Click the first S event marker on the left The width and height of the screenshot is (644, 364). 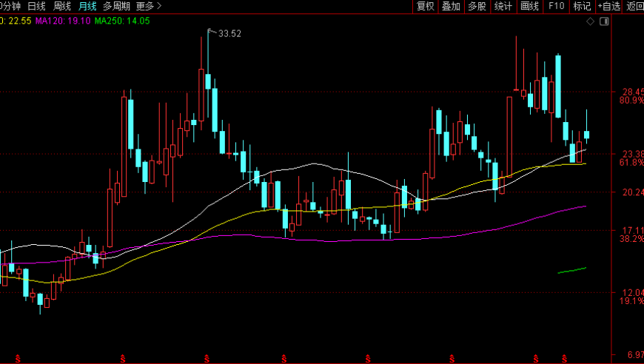click(x=18, y=359)
